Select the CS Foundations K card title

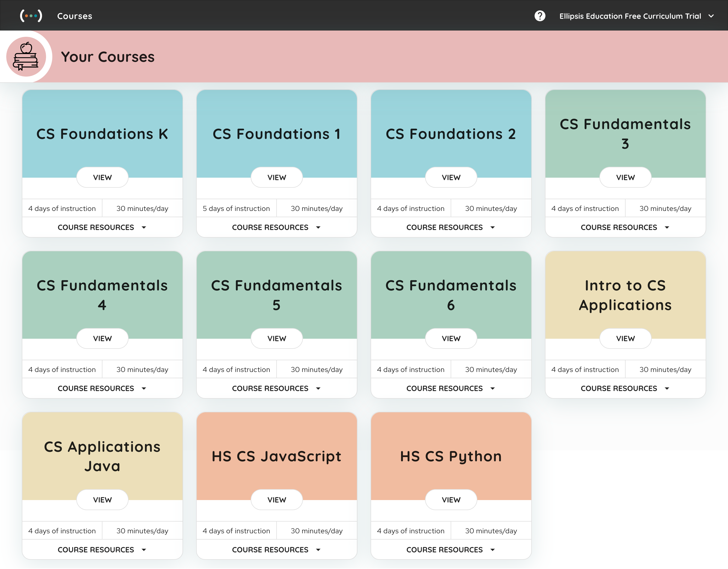coord(102,134)
